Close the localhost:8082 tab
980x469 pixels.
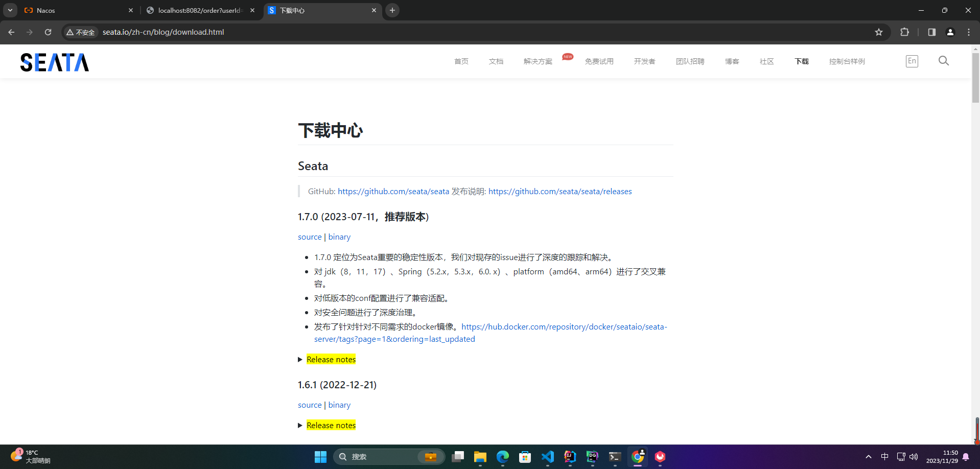click(252, 10)
